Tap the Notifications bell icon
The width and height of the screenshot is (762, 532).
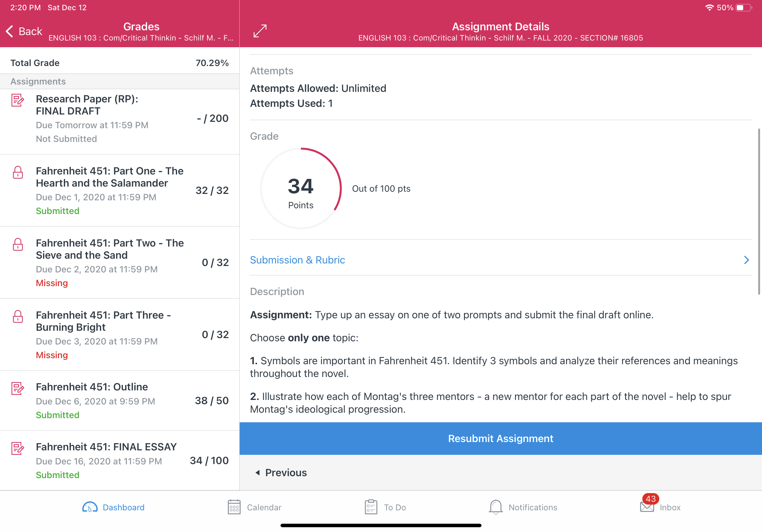click(496, 507)
